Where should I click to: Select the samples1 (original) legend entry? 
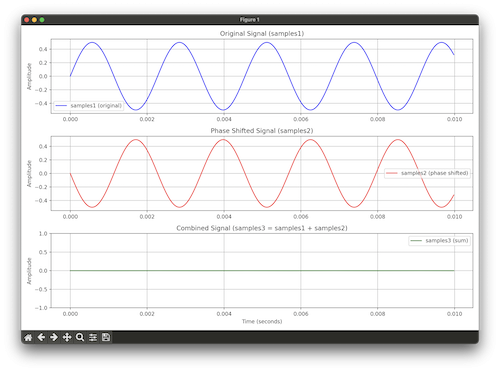pos(89,106)
